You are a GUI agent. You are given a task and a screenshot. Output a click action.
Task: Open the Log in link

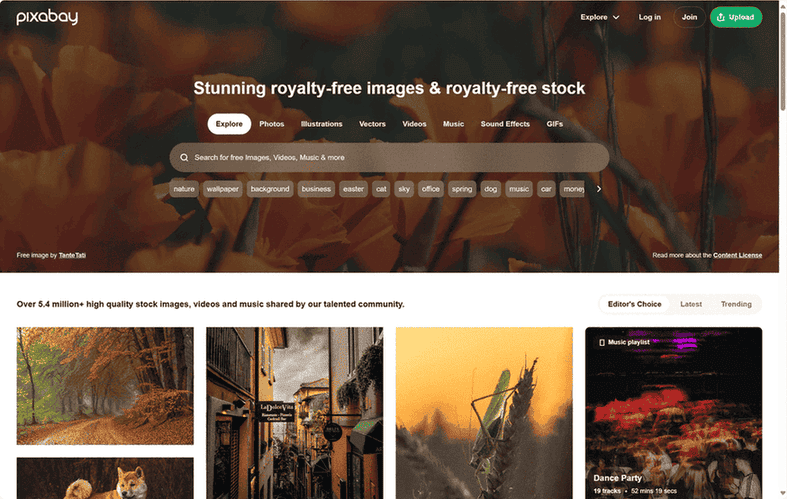tap(649, 17)
